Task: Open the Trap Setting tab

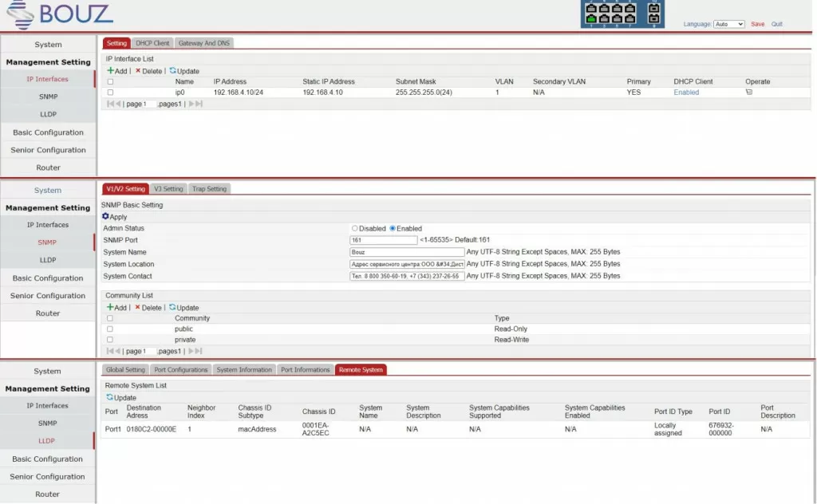Action: tap(209, 189)
